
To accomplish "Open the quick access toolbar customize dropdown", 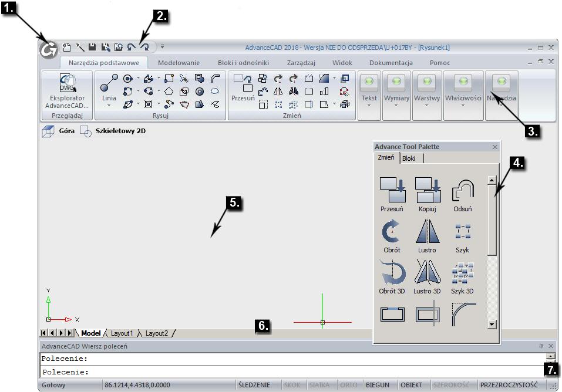I will (162, 46).
